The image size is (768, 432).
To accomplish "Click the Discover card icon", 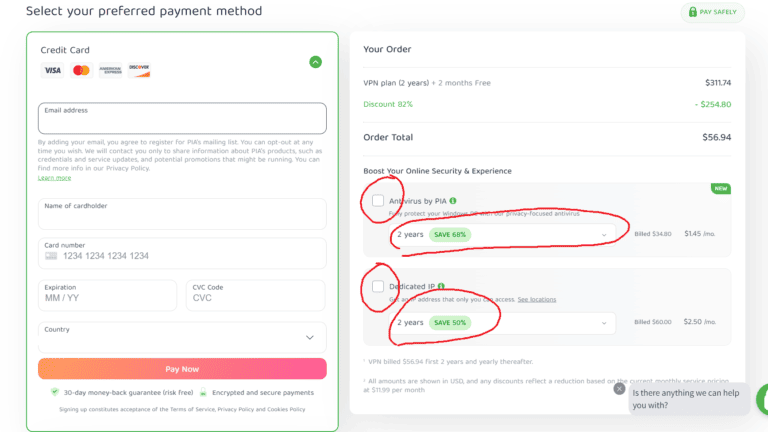I will point(139,70).
